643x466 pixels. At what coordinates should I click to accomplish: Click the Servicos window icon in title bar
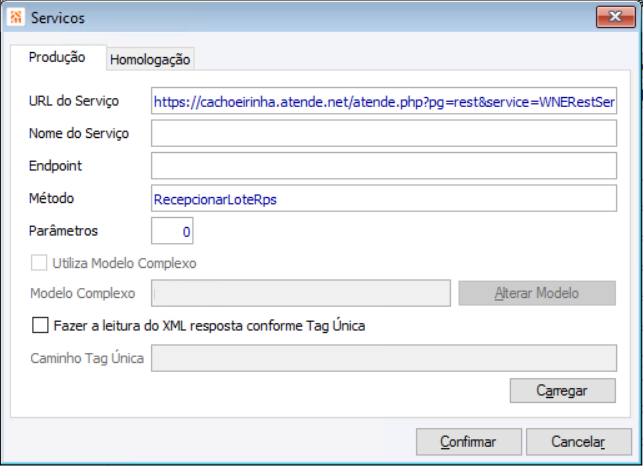[x=15, y=18]
